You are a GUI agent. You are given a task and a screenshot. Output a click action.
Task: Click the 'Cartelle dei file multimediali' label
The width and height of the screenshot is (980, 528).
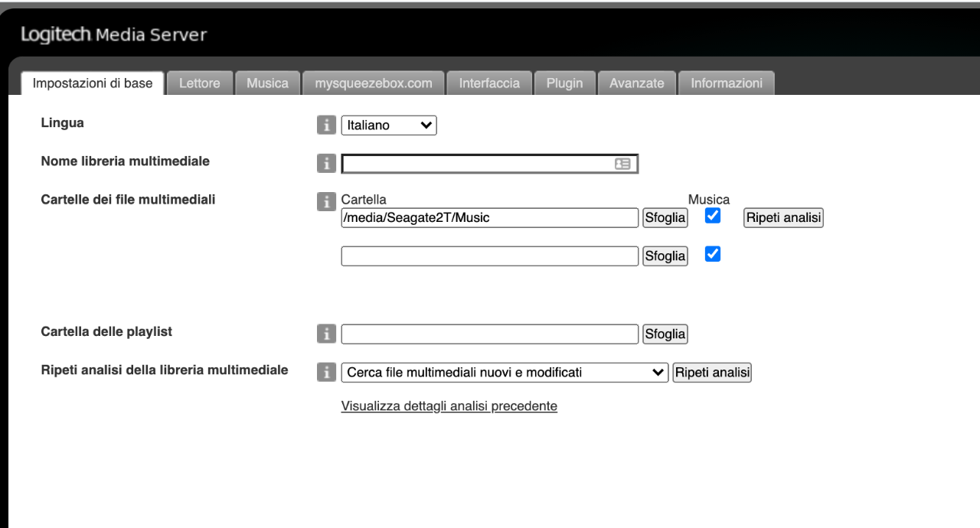pyautogui.click(x=129, y=200)
